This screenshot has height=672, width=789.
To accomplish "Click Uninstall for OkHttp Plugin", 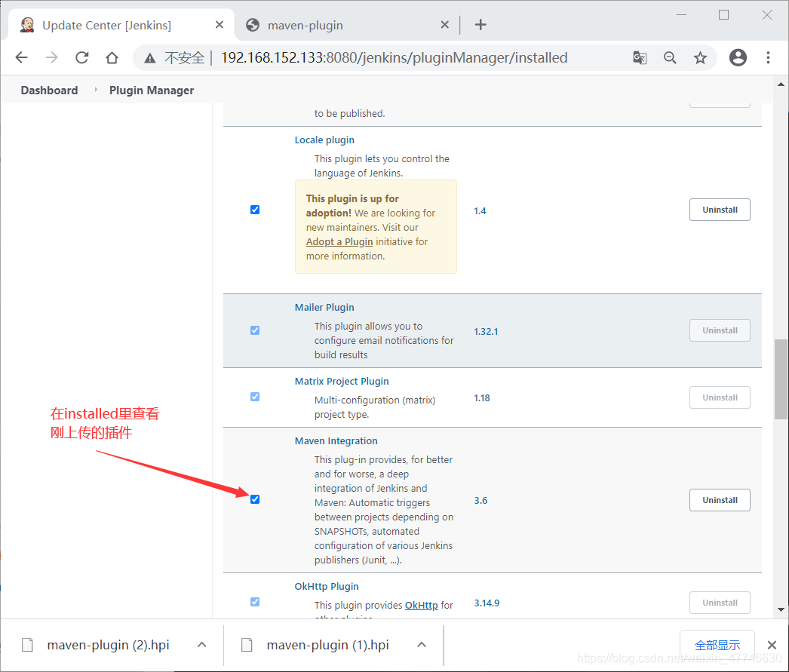I will pos(720,603).
